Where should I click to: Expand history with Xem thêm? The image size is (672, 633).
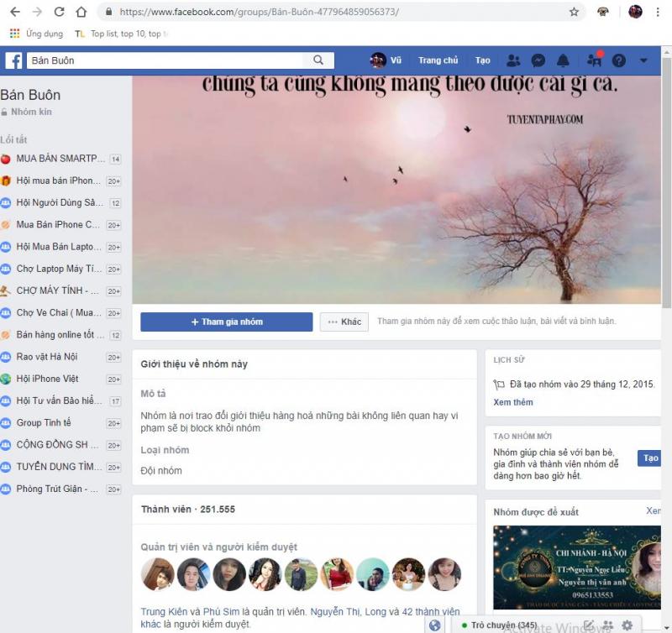coord(512,402)
